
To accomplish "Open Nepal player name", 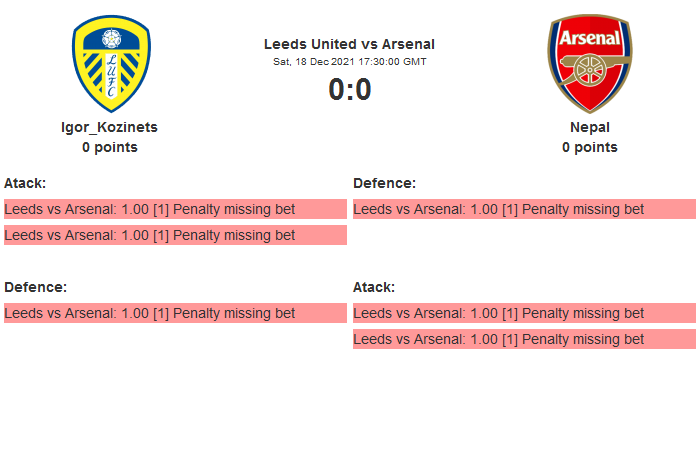I will click(589, 127).
